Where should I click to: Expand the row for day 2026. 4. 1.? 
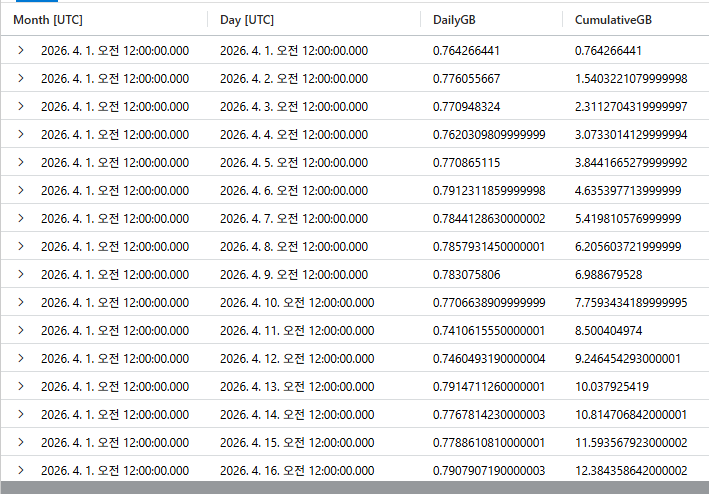coord(21,50)
